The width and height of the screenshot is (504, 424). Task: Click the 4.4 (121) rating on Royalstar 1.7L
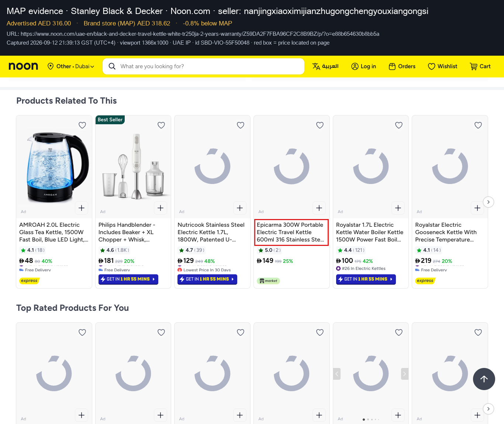click(351, 250)
